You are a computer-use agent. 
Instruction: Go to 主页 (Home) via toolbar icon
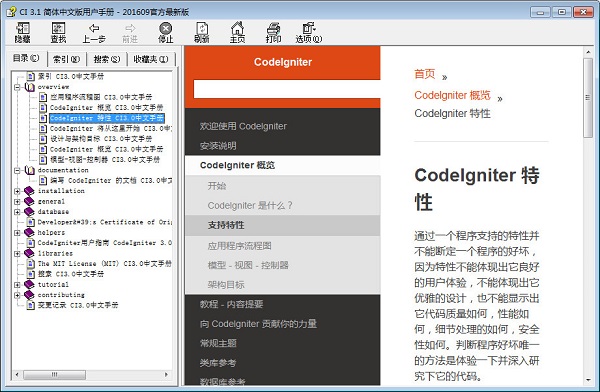coord(237,33)
